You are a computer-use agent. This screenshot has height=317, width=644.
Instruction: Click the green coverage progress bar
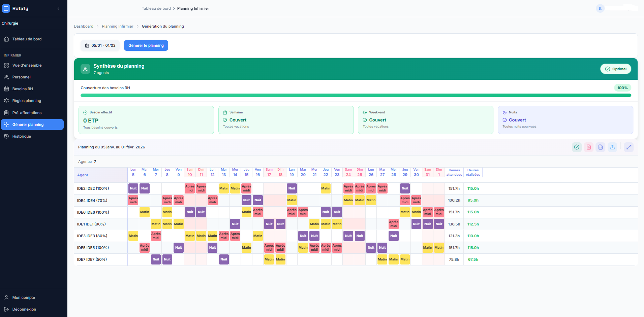coord(356,95)
